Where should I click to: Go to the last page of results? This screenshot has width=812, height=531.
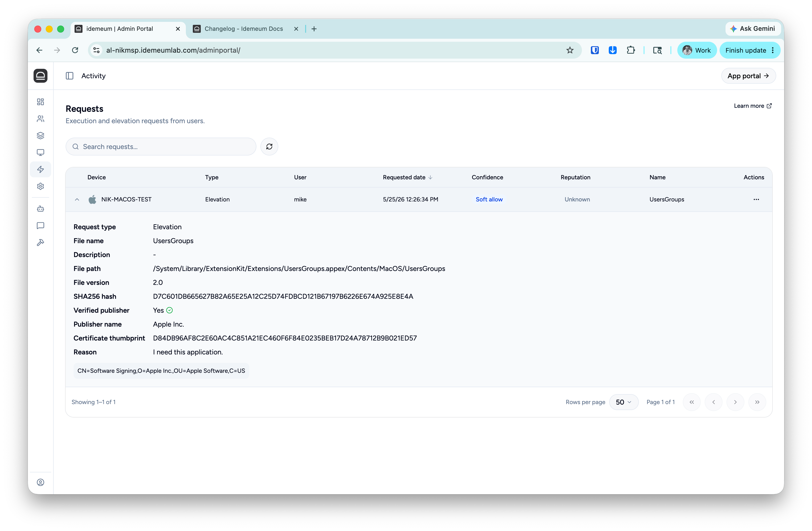pyautogui.click(x=757, y=402)
